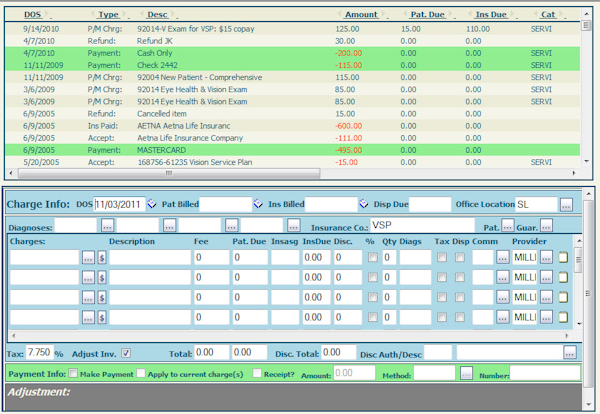
Task: Sort ledger by Type column header
Action: pos(109,15)
